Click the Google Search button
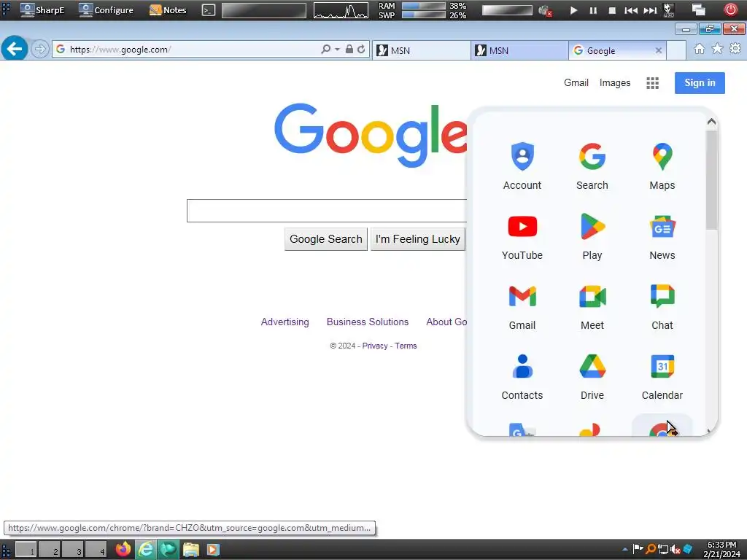 [326, 239]
